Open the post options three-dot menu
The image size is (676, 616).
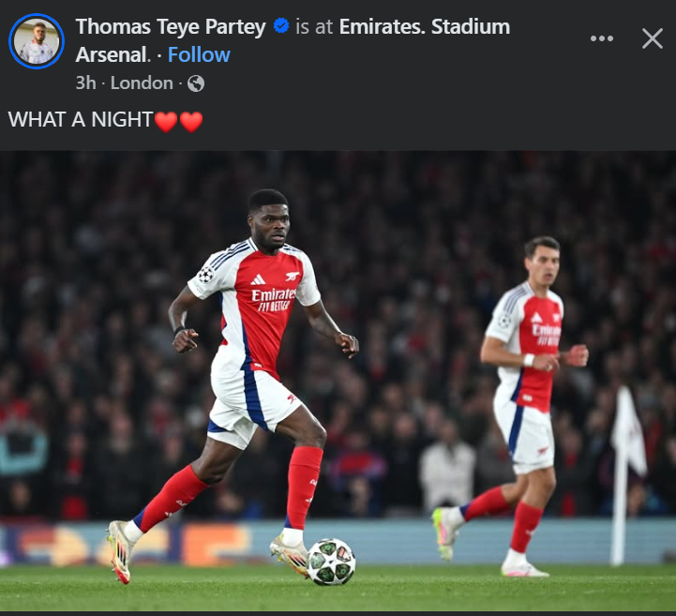602,38
